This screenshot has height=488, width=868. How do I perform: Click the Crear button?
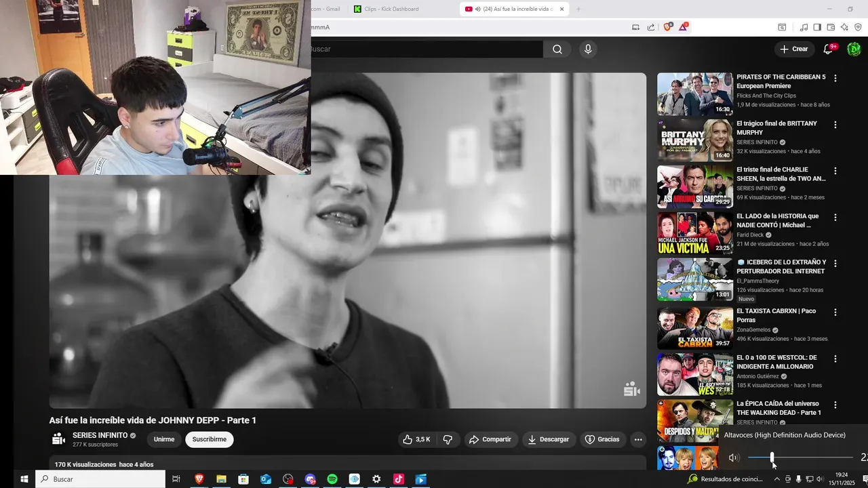point(794,49)
